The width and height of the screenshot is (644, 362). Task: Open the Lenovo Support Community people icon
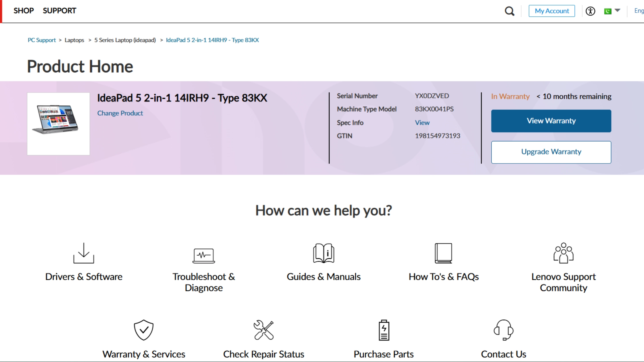click(x=563, y=253)
